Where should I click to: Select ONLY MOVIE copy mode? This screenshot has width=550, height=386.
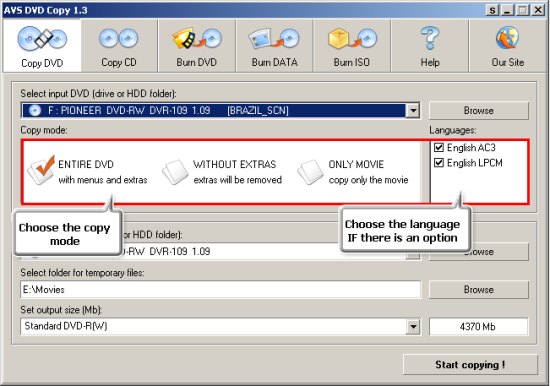click(353, 172)
